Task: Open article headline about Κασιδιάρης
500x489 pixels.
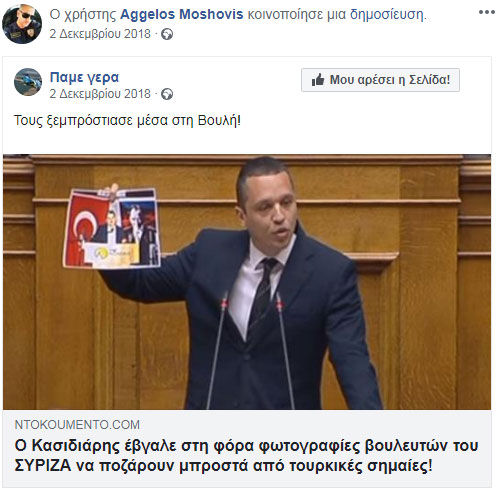Action: pyautogui.click(x=246, y=456)
